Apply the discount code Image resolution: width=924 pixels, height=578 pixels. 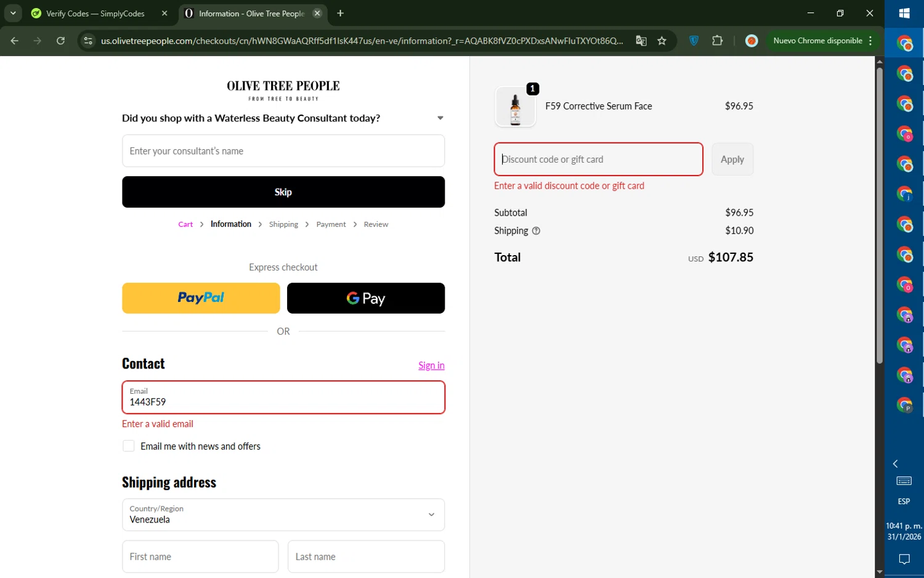[x=732, y=159]
